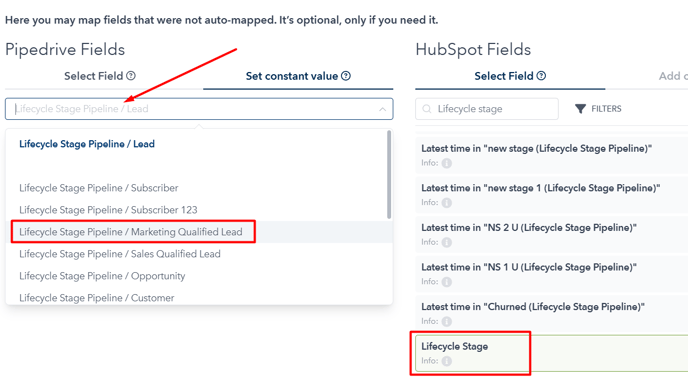Select the HubSpot Lifecycle Stage field

552,353
